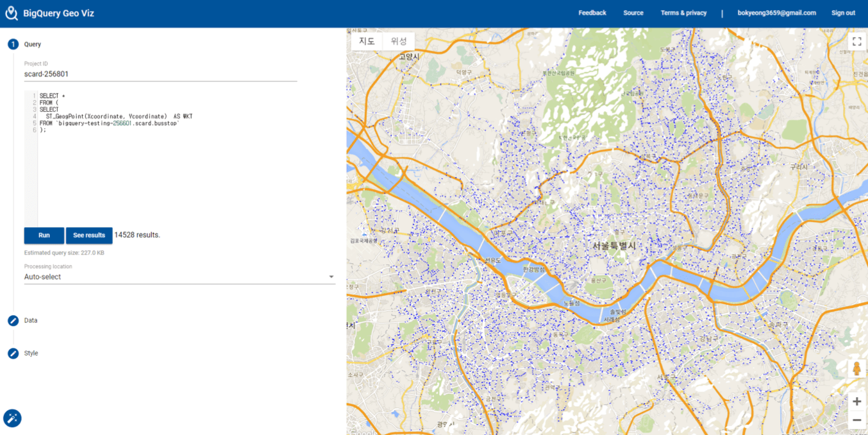The width and height of the screenshot is (868, 435).
Task: Open the Processing location dropdown
Action: (179, 277)
